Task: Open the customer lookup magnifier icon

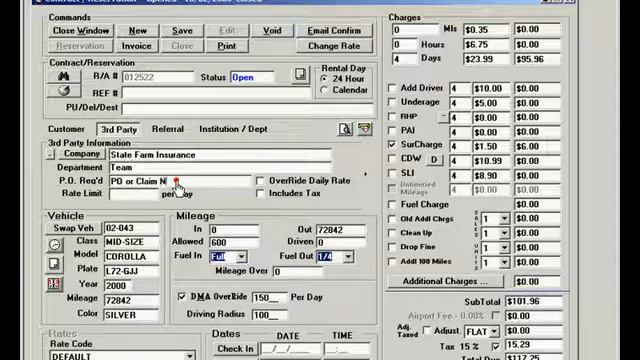Action: coord(345,129)
